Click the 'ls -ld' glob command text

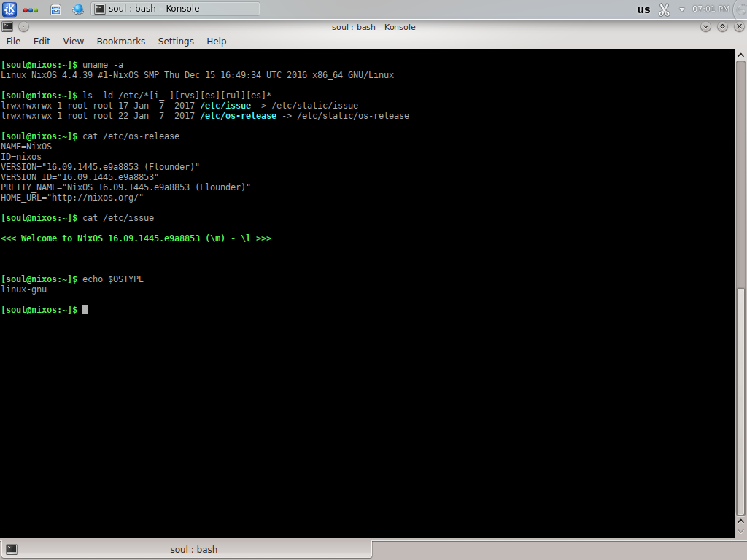click(x=177, y=96)
